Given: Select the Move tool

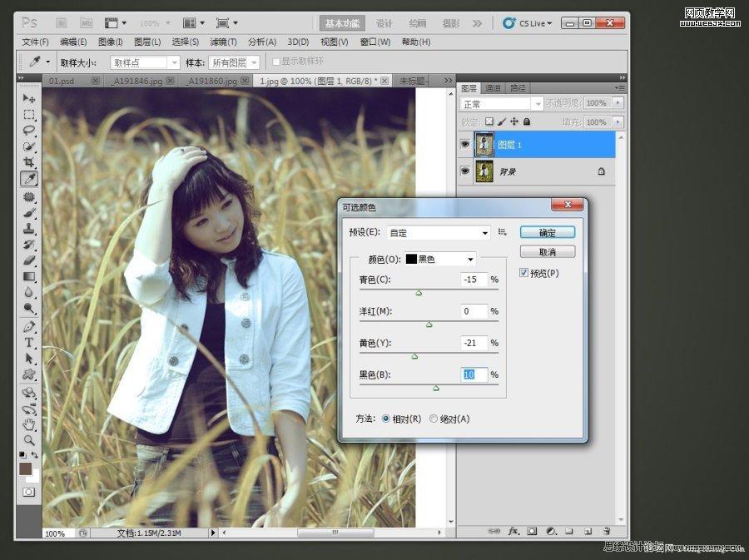Looking at the screenshot, I should coord(29,98).
